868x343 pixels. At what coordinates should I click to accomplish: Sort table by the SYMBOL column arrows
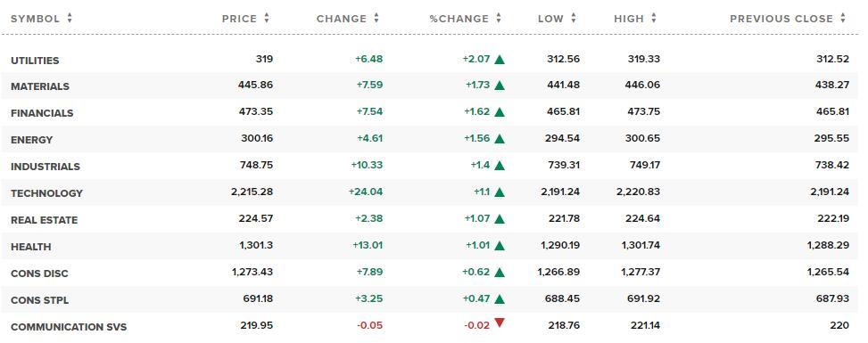click(70, 18)
